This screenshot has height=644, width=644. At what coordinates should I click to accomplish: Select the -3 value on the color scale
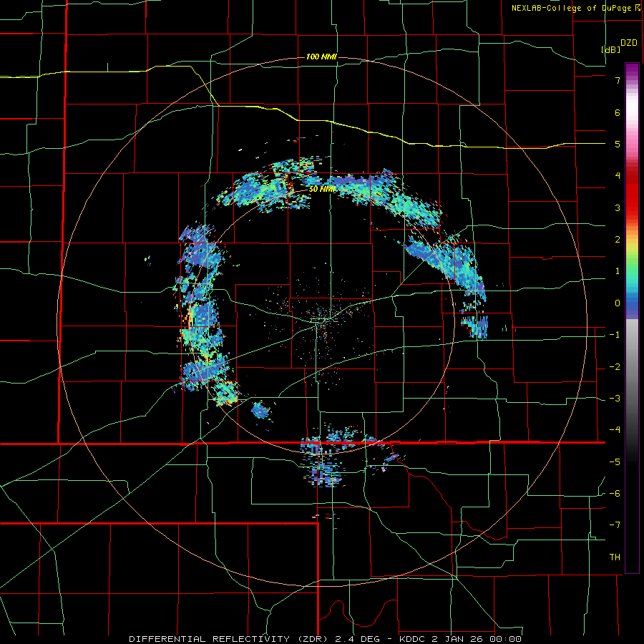coord(615,399)
